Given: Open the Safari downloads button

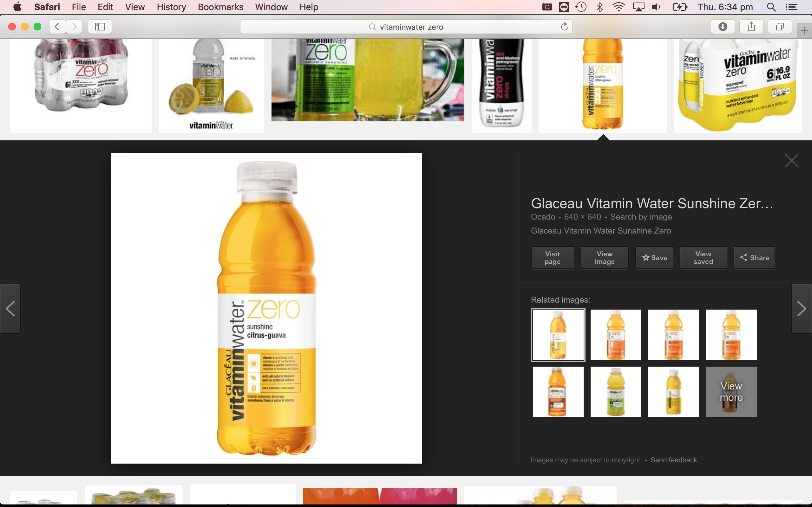Looking at the screenshot, I should [723, 27].
